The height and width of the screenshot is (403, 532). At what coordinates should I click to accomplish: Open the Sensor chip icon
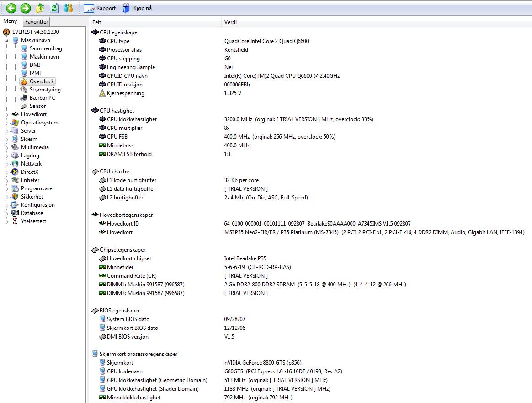click(x=24, y=106)
